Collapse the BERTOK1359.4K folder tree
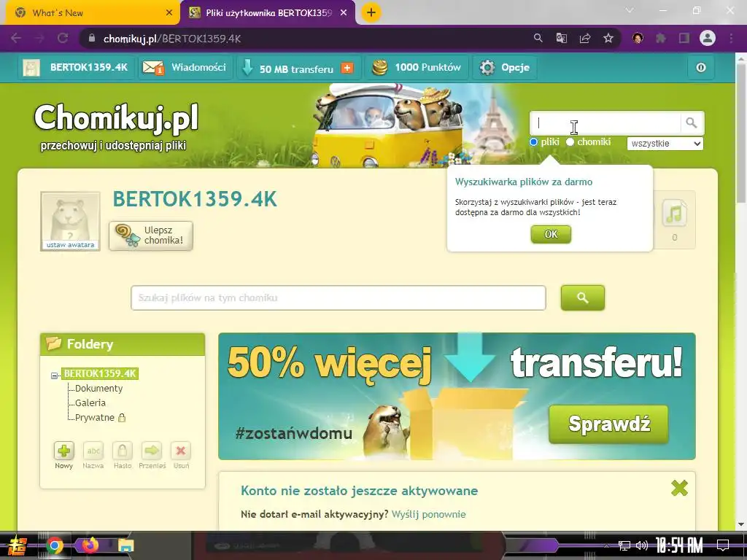The height and width of the screenshot is (560, 747). click(x=54, y=376)
